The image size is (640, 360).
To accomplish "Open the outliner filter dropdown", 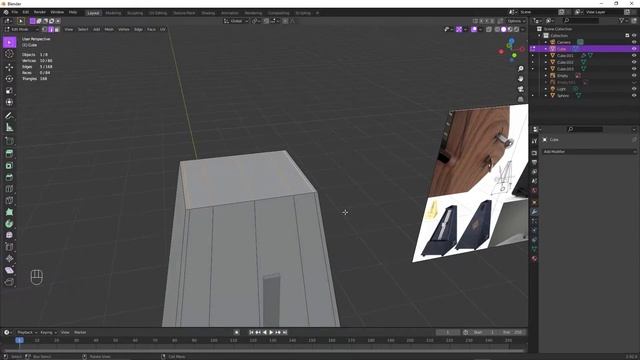I will [623, 20].
